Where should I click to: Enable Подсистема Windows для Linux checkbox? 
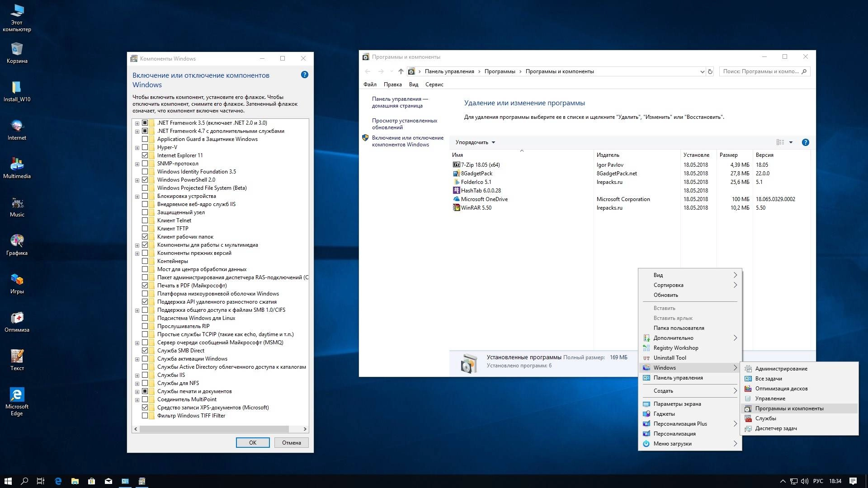click(145, 318)
